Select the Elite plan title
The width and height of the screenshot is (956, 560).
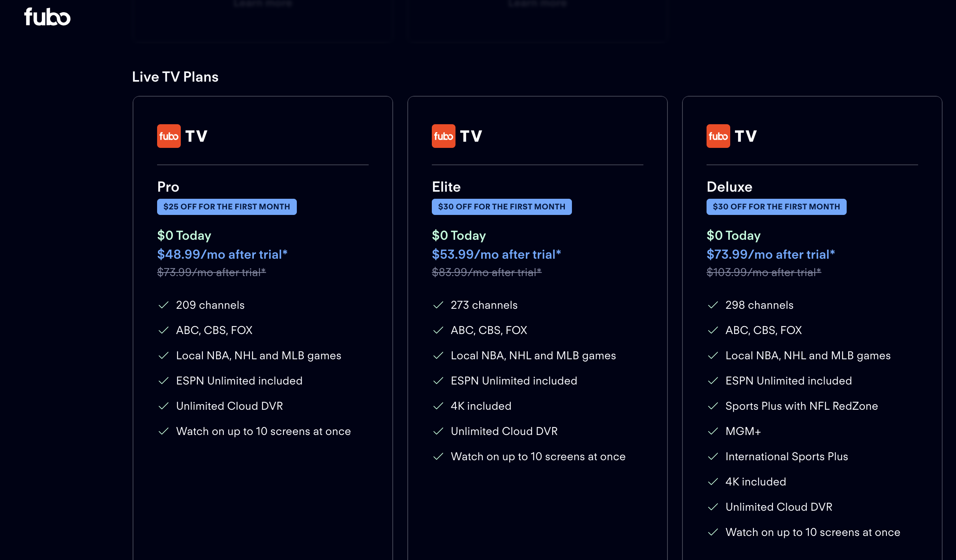[x=446, y=187]
